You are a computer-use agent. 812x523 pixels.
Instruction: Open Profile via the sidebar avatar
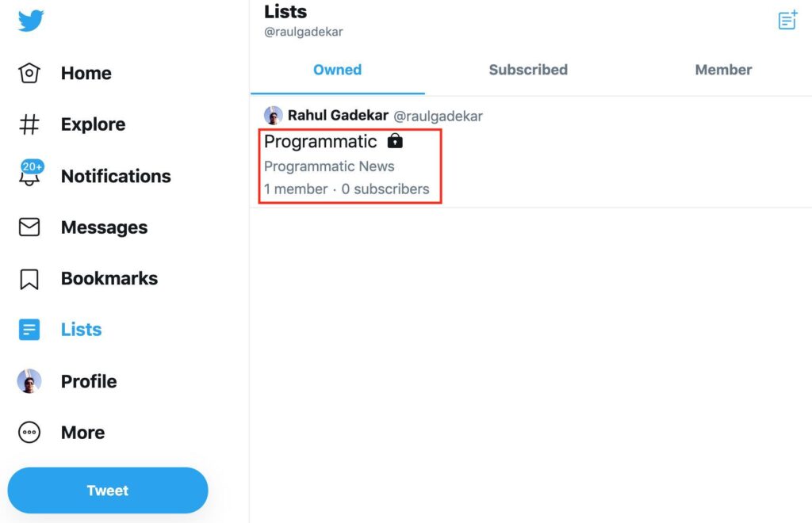[x=29, y=381]
